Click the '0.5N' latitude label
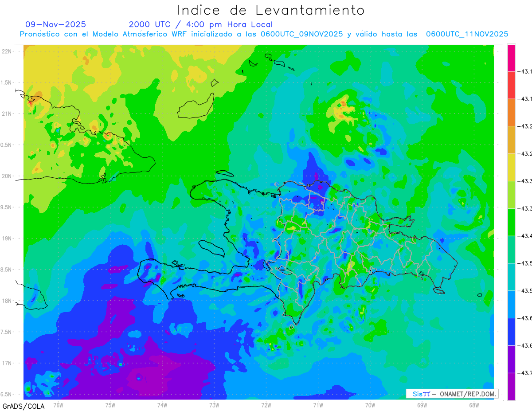The image size is (532, 411). click(7, 145)
